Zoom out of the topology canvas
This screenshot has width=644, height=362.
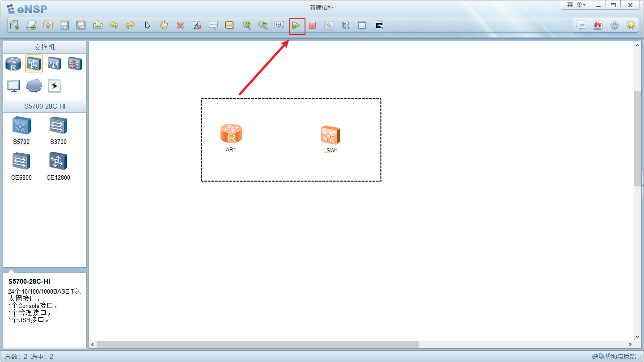(x=263, y=25)
